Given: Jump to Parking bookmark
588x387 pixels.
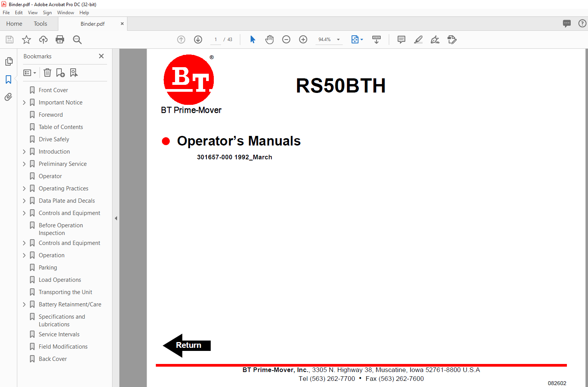Looking at the screenshot, I should (48, 268).
